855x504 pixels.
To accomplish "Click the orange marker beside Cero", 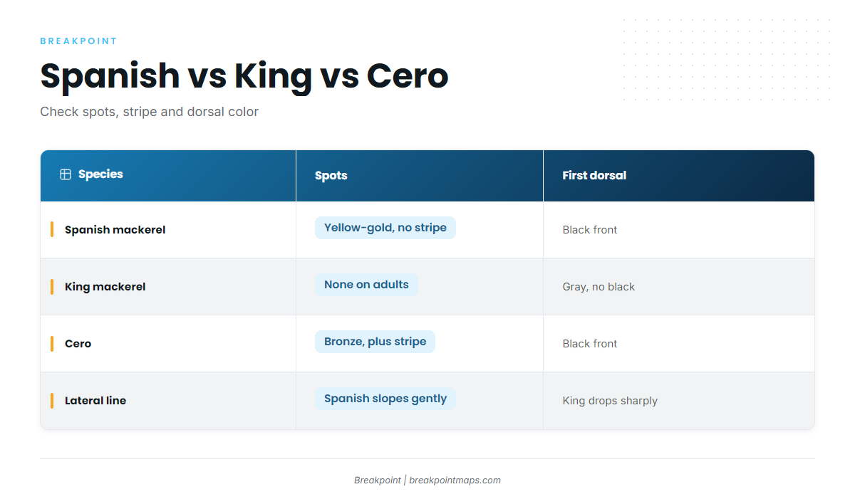I will click(52, 343).
